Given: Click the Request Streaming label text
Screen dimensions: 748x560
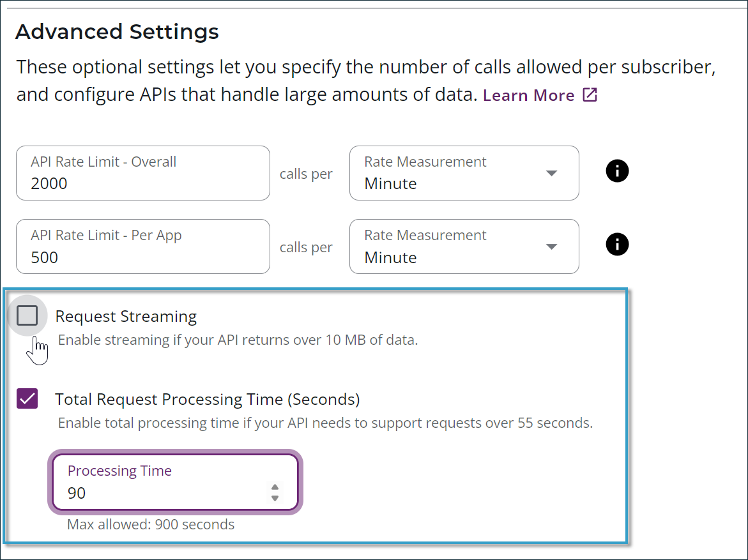Looking at the screenshot, I should coord(126,316).
